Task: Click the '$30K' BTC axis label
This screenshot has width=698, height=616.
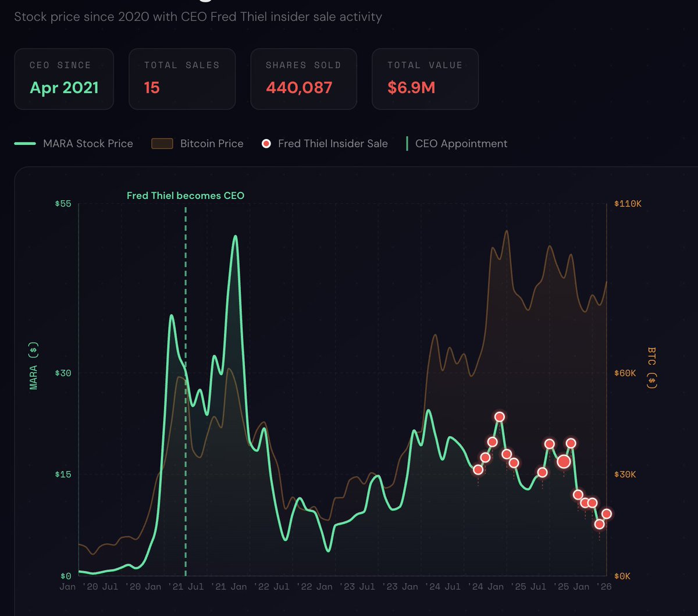Action: coord(625,475)
